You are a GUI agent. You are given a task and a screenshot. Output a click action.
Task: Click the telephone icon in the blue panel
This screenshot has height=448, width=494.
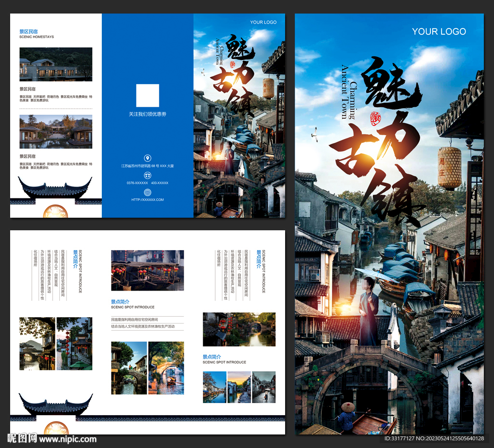[148, 175]
